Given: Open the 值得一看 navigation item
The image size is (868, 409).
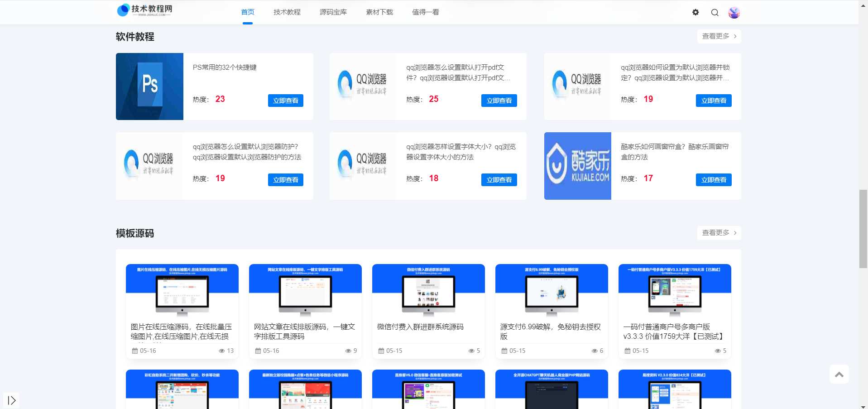Looking at the screenshot, I should (425, 12).
